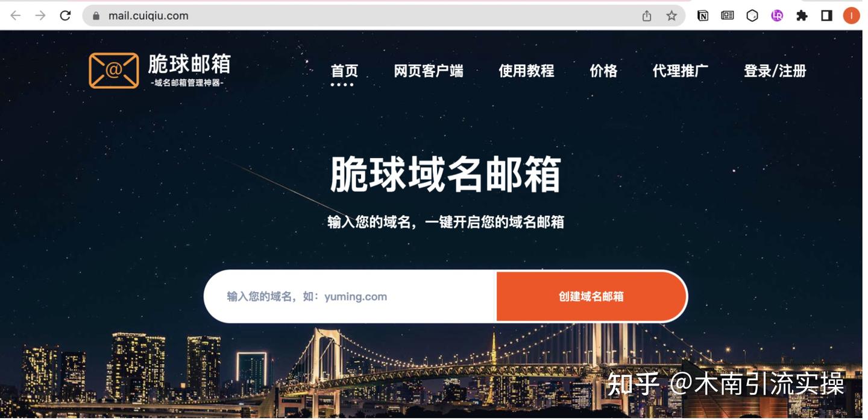
Task: Reload the page with refresh icon
Action: (x=65, y=16)
